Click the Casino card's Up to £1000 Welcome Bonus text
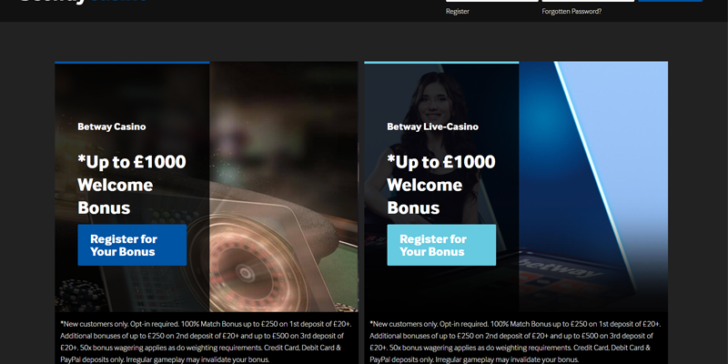 coord(132,185)
